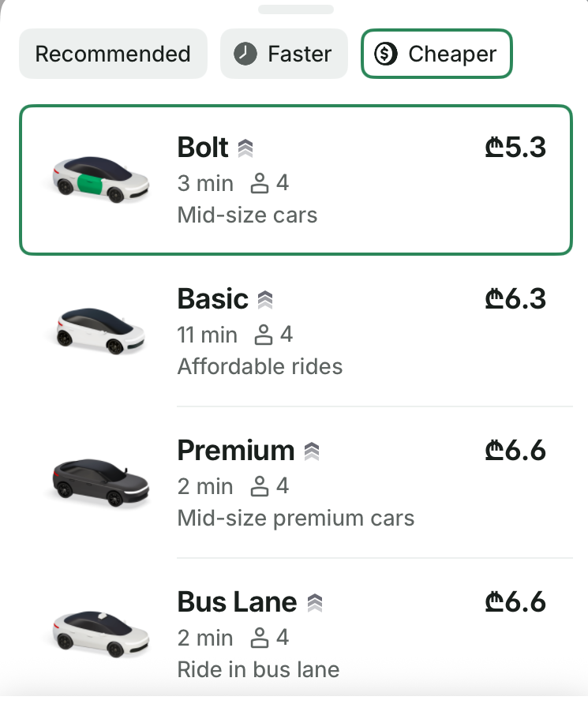
Task: Choose the Premium ride title
Action: point(235,451)
